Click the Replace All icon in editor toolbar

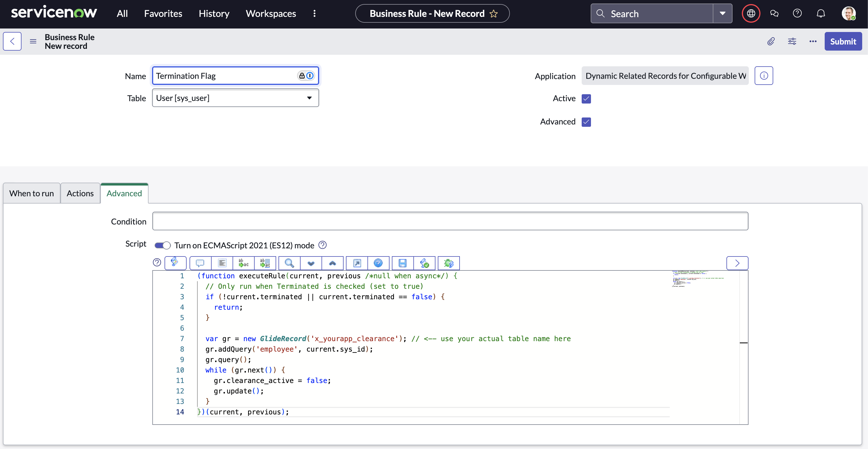coord(265,263)
